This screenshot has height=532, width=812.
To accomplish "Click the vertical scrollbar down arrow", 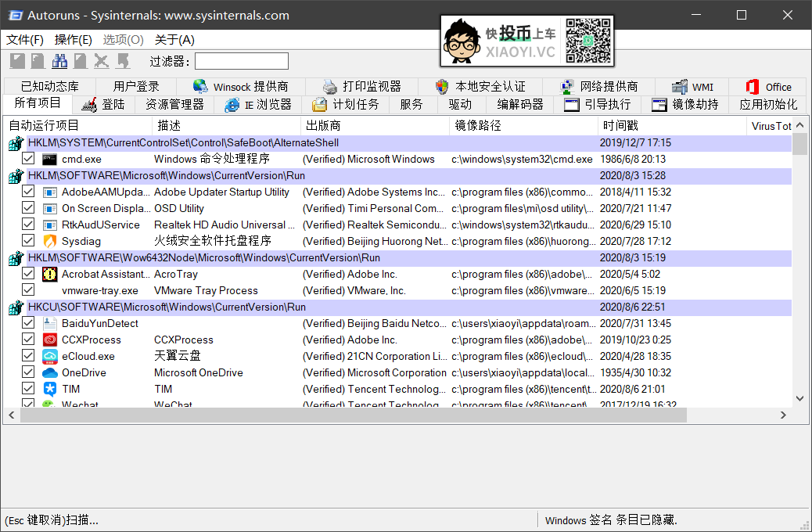I will (799, 398).
